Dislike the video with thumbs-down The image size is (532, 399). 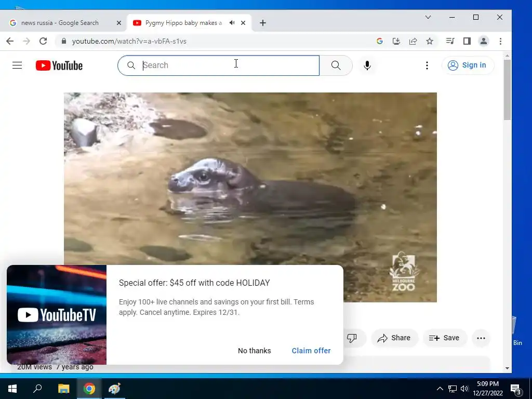tap(352, 338)
